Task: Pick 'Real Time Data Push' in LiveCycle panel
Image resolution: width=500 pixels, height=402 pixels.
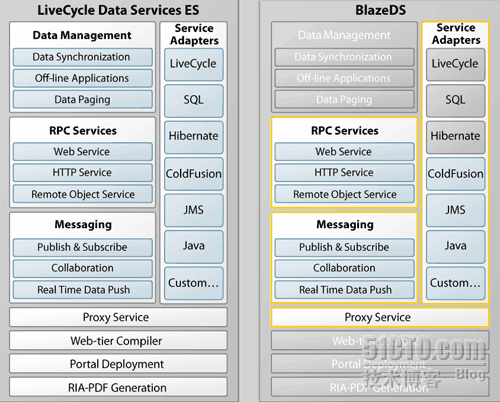Action: tap(83, 290)
